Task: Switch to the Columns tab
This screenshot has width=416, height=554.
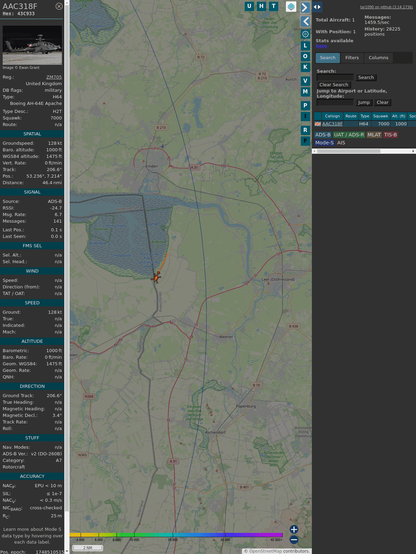Action: pos(379,58)
